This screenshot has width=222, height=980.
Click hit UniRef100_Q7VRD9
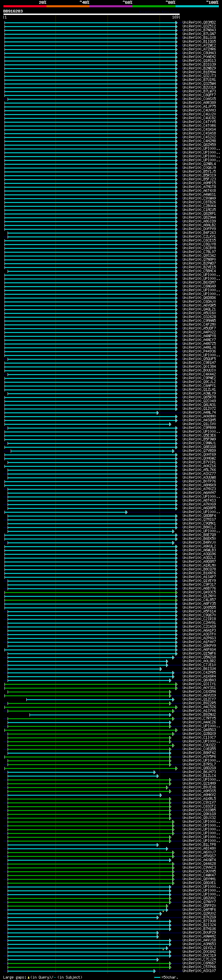[x=199, y=451]
